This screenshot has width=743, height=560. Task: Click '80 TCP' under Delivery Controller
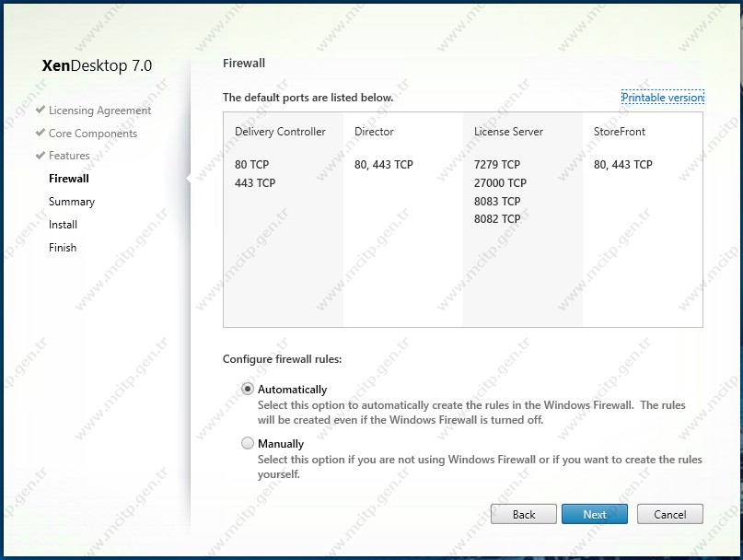pos(251,165)
